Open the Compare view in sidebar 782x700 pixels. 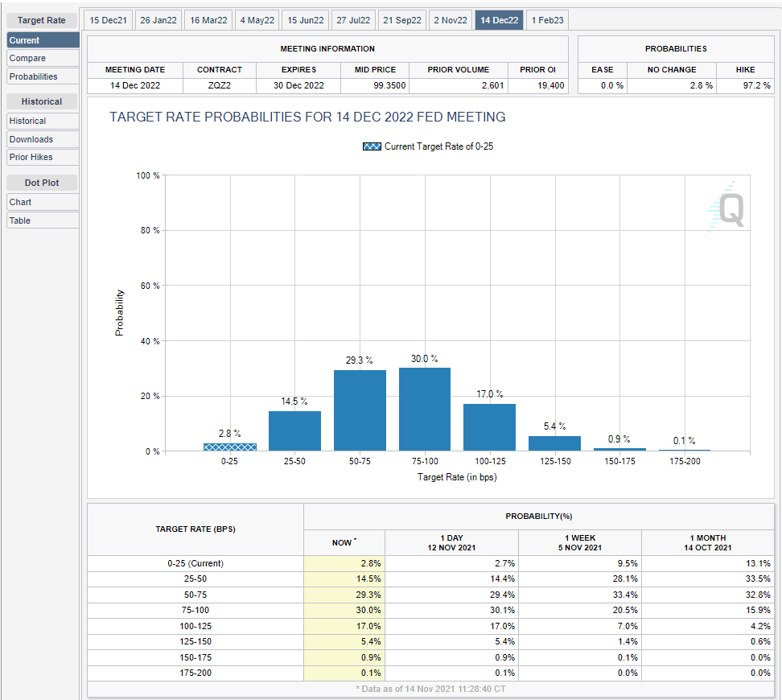click(x=43, y=58)
